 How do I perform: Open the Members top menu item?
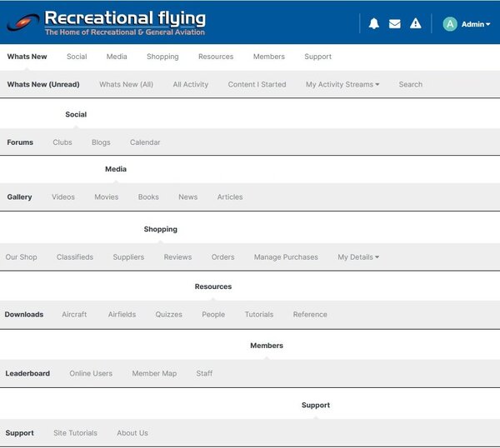269,57
